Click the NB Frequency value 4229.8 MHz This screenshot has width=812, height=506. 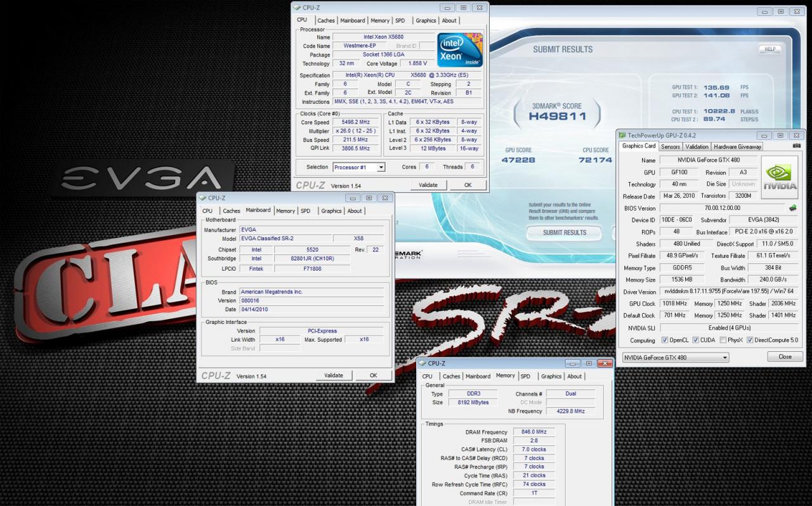(570, 411)
